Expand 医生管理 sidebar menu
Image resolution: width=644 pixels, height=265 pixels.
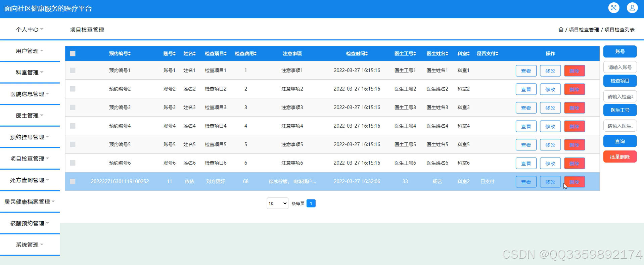(30, 115)
